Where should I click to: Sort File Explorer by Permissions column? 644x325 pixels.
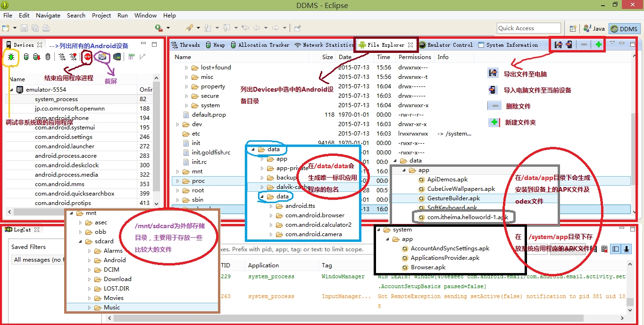[415, 57]
